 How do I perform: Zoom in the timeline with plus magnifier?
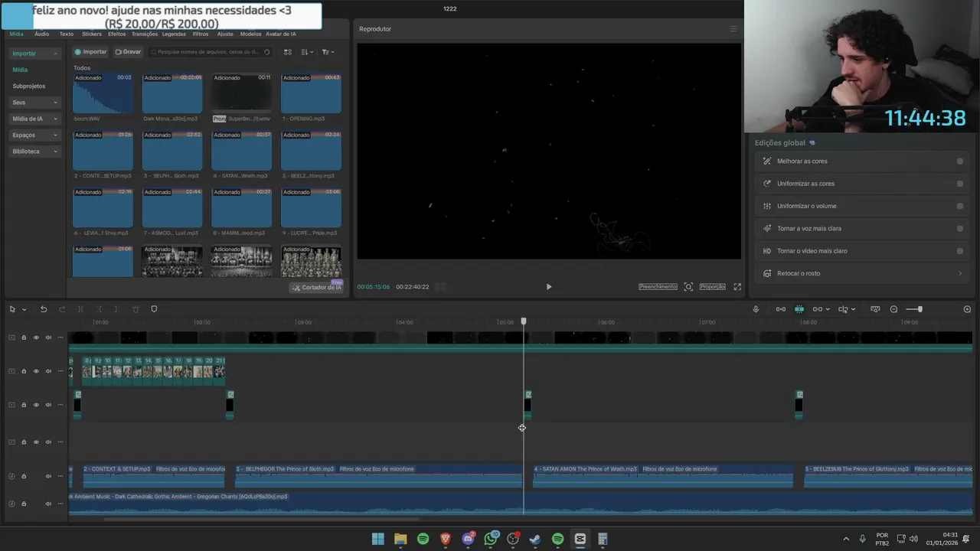point(967,309)
